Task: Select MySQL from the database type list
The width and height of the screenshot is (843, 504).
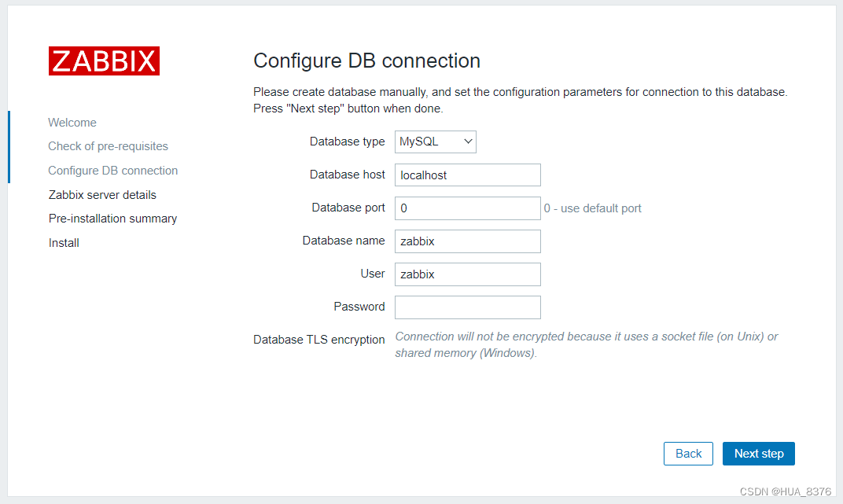Action: (435, 142)
